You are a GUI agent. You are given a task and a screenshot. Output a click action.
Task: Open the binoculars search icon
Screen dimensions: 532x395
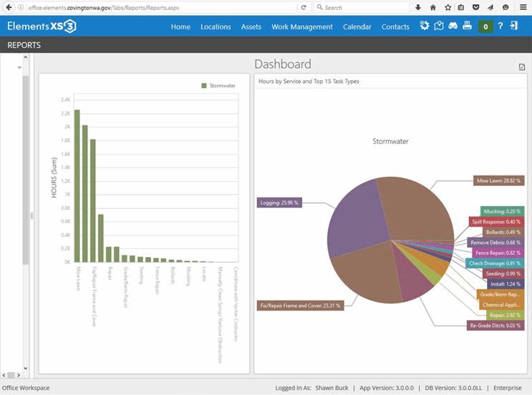point(453,26)
